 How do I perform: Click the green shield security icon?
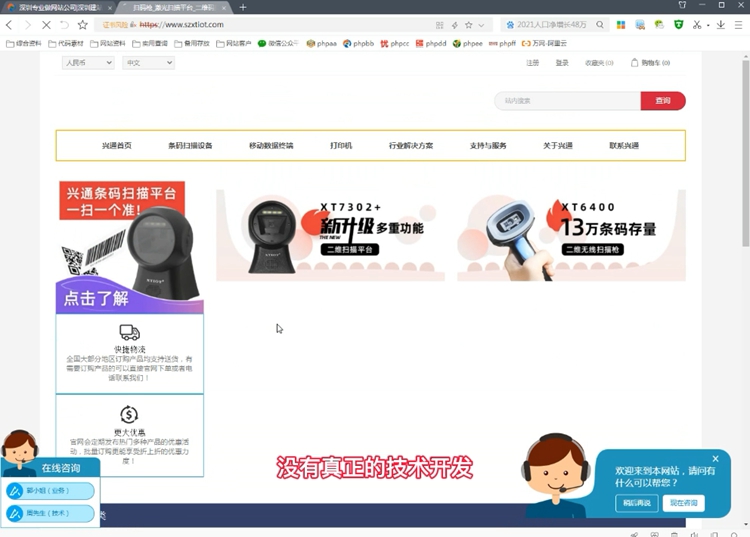point(678,25)
